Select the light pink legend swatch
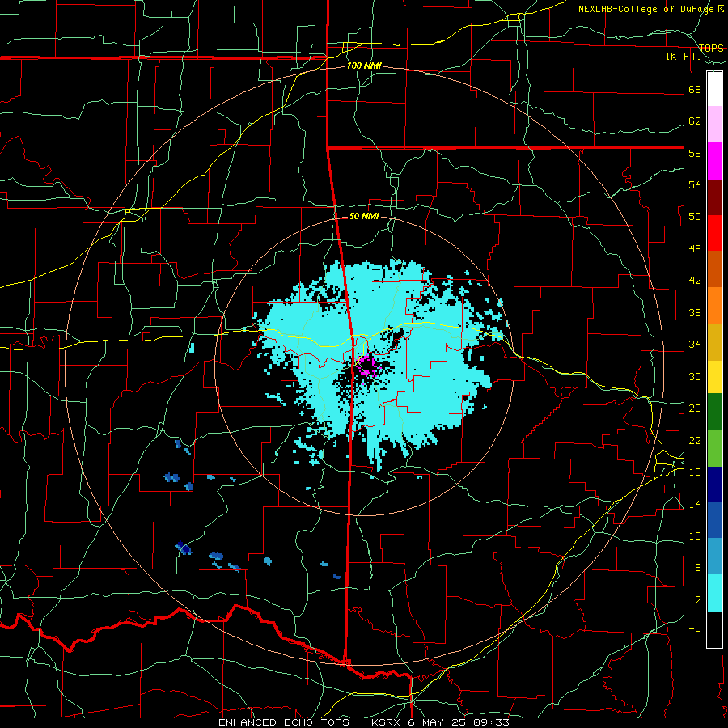 [714, 125]
